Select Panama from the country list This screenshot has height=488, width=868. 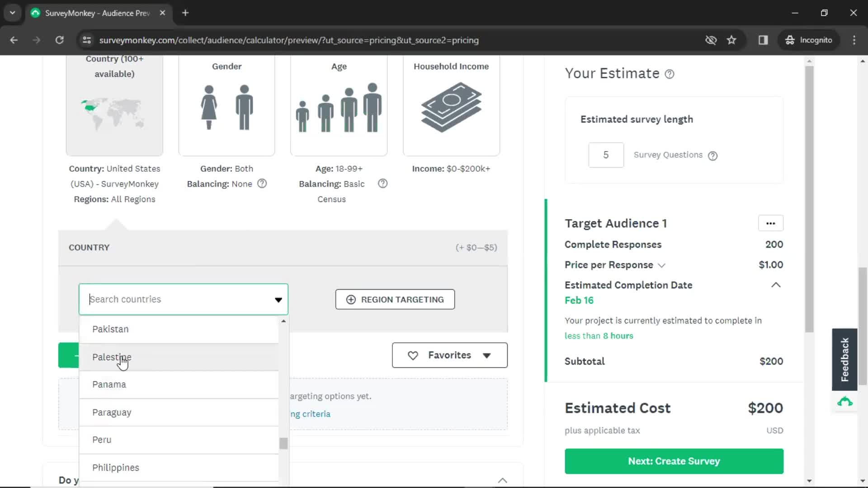coord(179,385)
